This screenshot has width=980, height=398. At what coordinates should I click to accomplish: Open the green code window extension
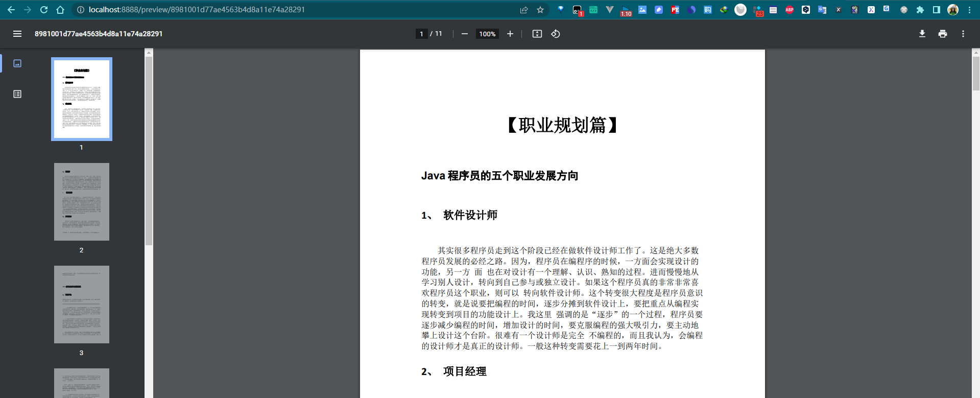point(593,9)
